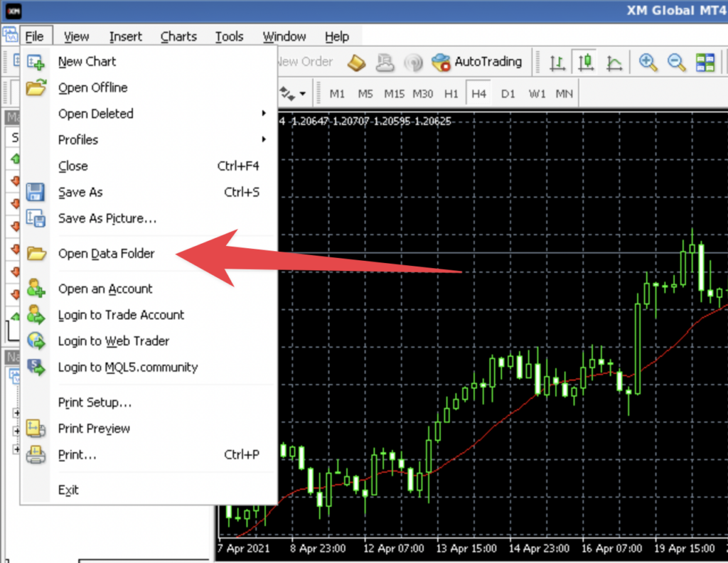Click the AutoTrading toolbar button
Screen dimensions: 728x563
476,62
